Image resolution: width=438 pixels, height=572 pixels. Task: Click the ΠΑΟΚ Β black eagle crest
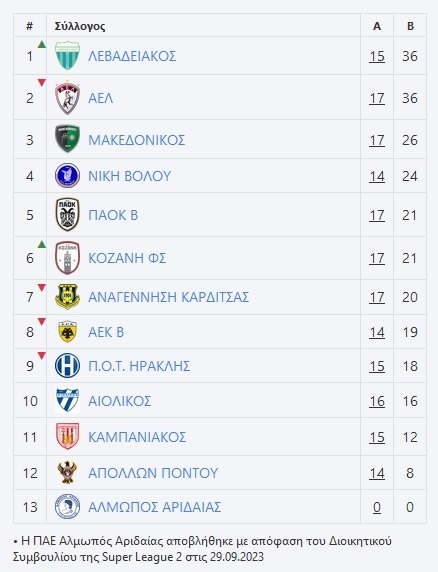pos(67,215)
